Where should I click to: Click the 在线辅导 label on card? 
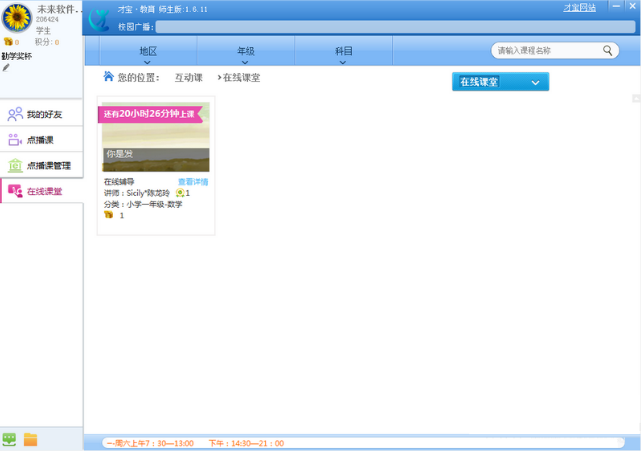click(x=119, y=182)
